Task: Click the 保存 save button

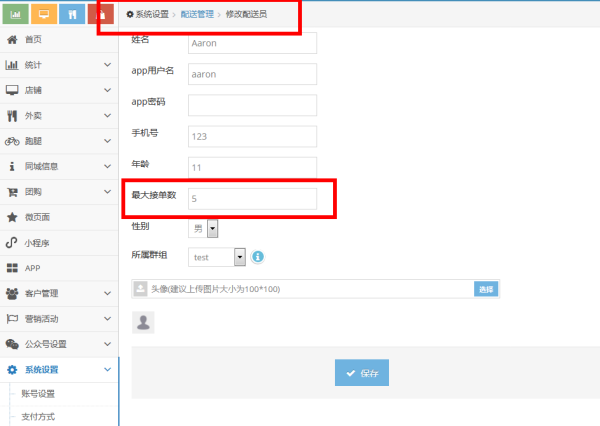Action: tap(362, 373)
